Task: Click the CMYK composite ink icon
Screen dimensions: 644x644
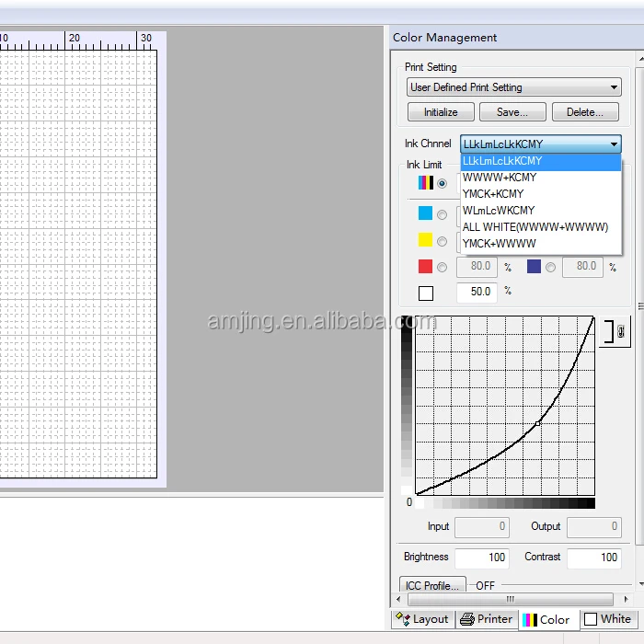Action: [x=425, y=183]
